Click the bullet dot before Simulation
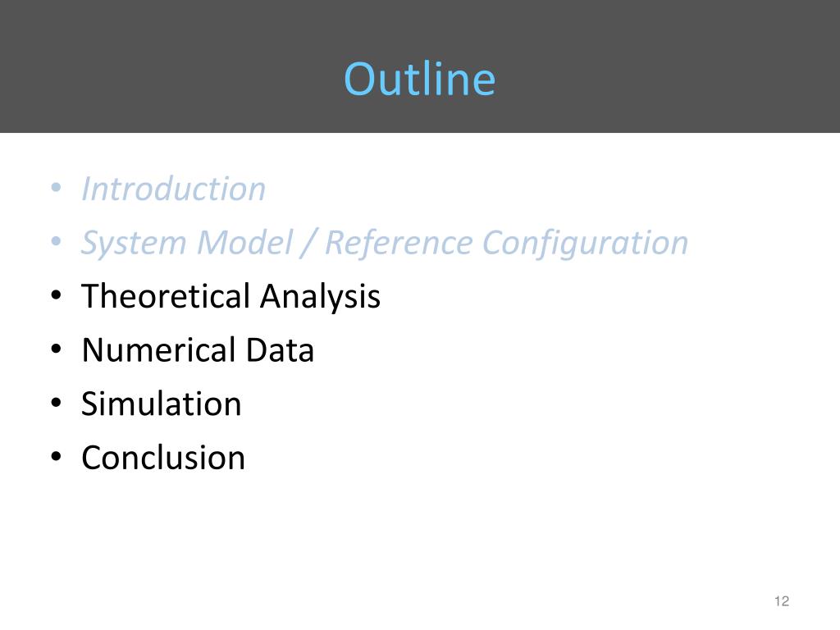The image size is (840, 630). [x=56, y=403]
